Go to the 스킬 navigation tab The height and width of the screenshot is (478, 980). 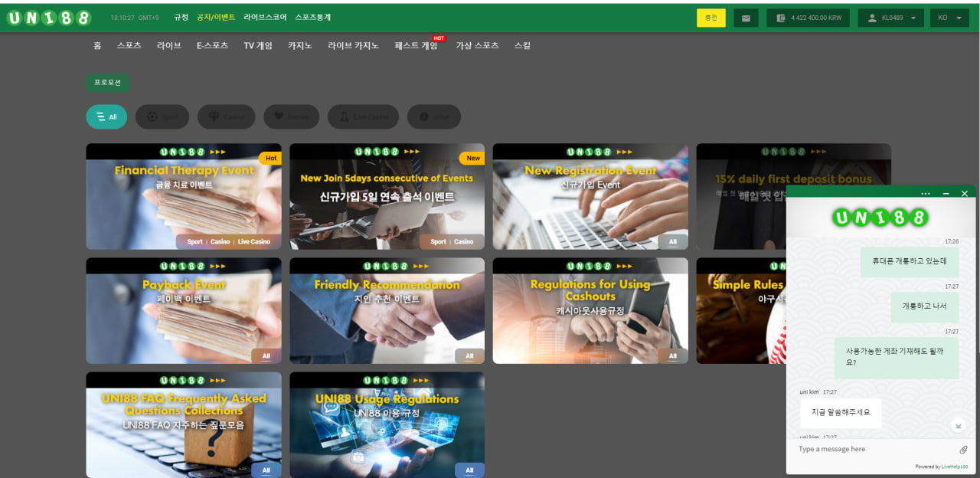(x=522, y=45)
